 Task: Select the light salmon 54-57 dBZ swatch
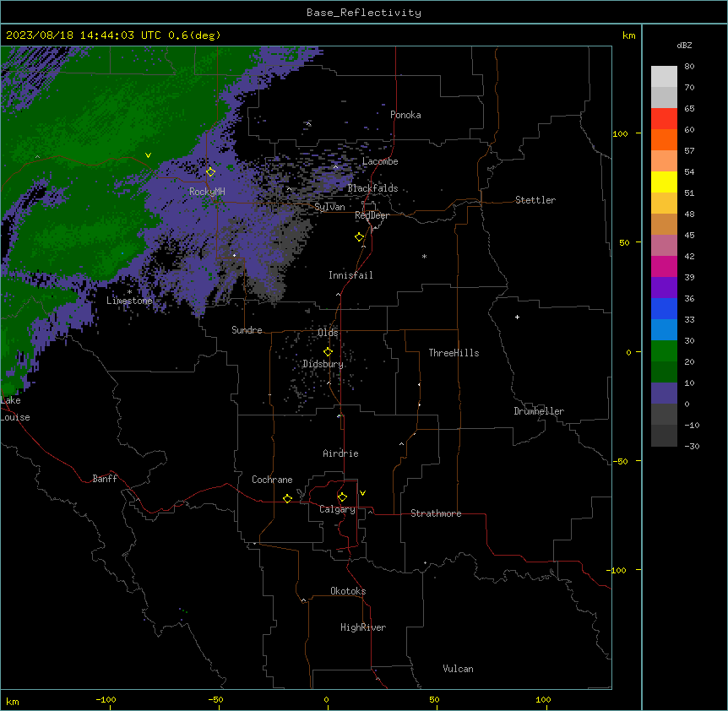[664, 161]
